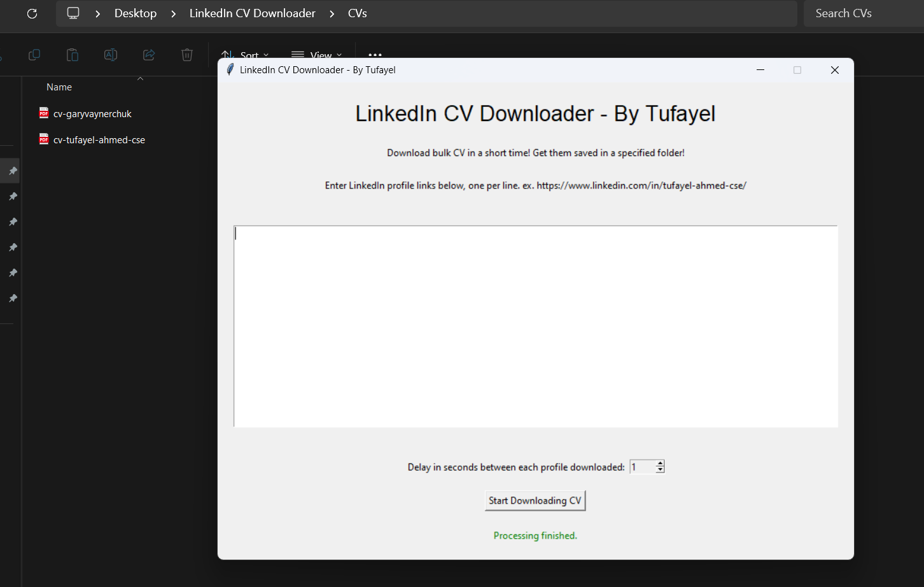Open LinkedIn CV Downloader folder in breadcrumb
The height and width of the screenshot is (587, 924).
click(x=253, y=13)
